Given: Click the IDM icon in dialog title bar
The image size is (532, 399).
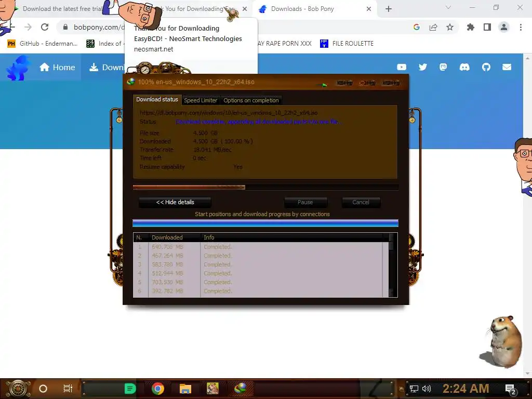Looking at the screenshot, I should (131, 82).
